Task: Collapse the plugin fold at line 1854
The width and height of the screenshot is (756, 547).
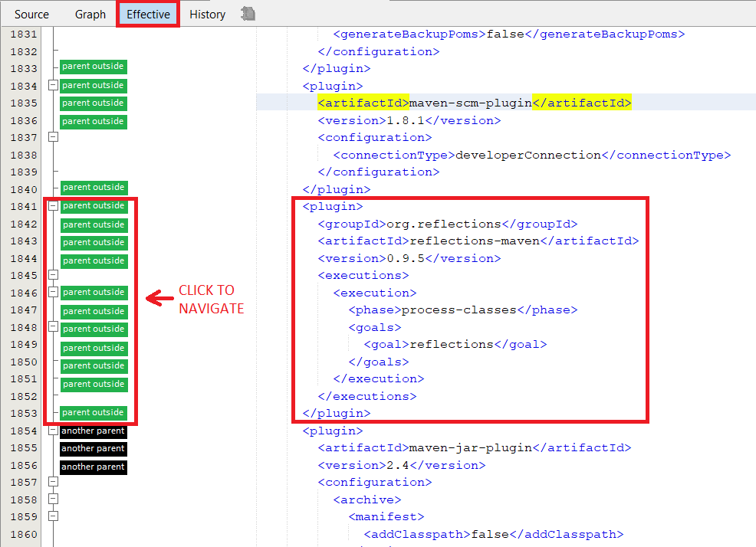Action: [54, 431]
